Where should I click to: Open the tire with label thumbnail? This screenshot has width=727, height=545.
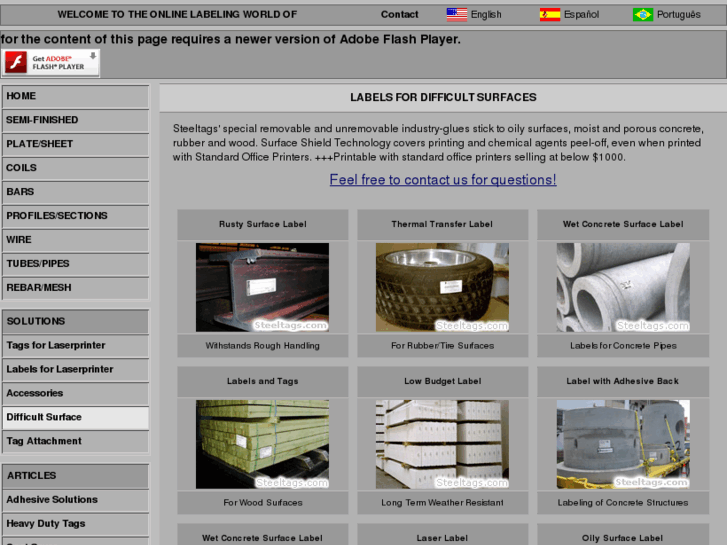442,287
